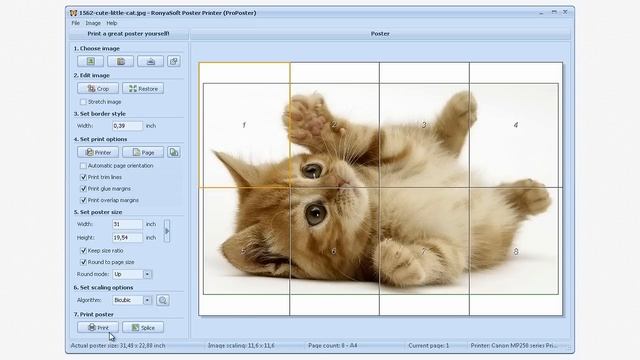640x360 pixels.
Task: Close the ProPoster window
Action: point(565,12)
